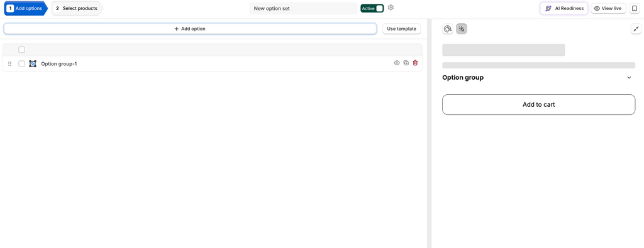Collapse the preview panel with arrows icon
Screen dimensions: 644x248
[636, 29]
